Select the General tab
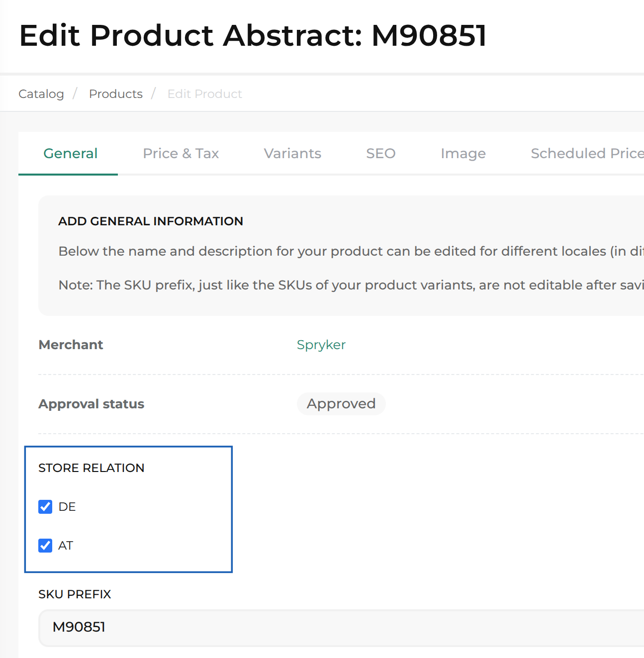The width and height of the screenshot is (644, 658). tap(70, 154)
